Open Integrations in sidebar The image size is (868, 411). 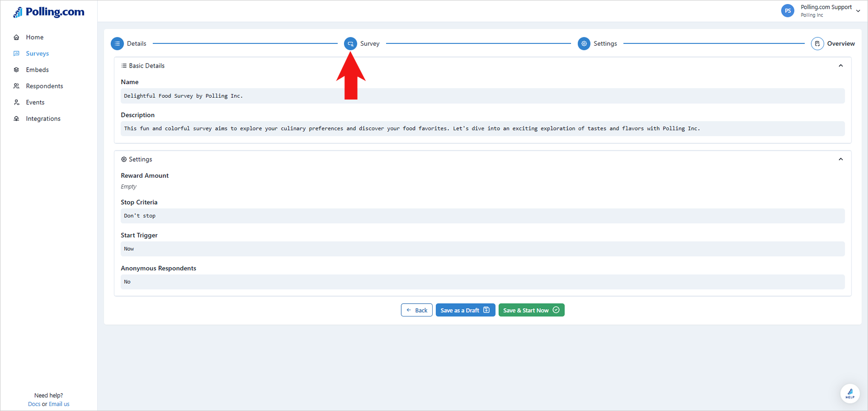click(x=43, y=119)
